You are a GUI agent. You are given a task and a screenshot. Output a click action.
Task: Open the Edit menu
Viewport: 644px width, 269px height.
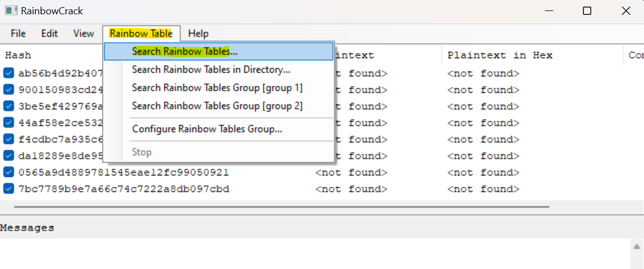click(x=49, y=33)
